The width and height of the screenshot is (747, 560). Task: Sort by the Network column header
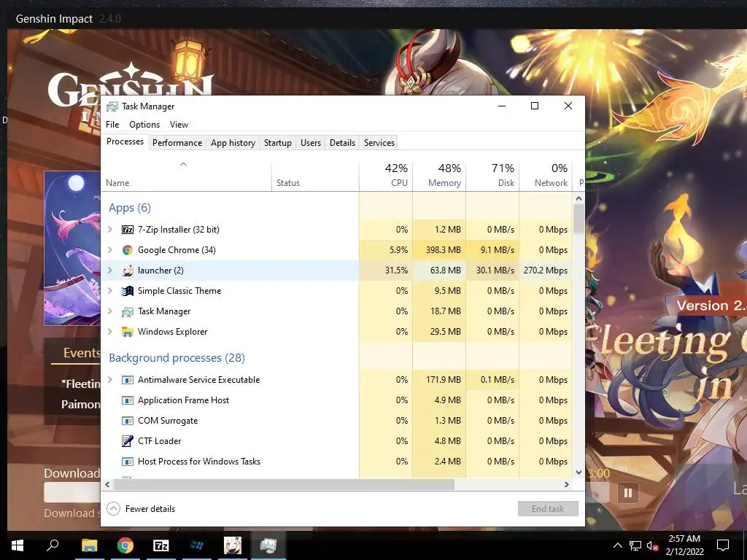(x=546, y=176)
